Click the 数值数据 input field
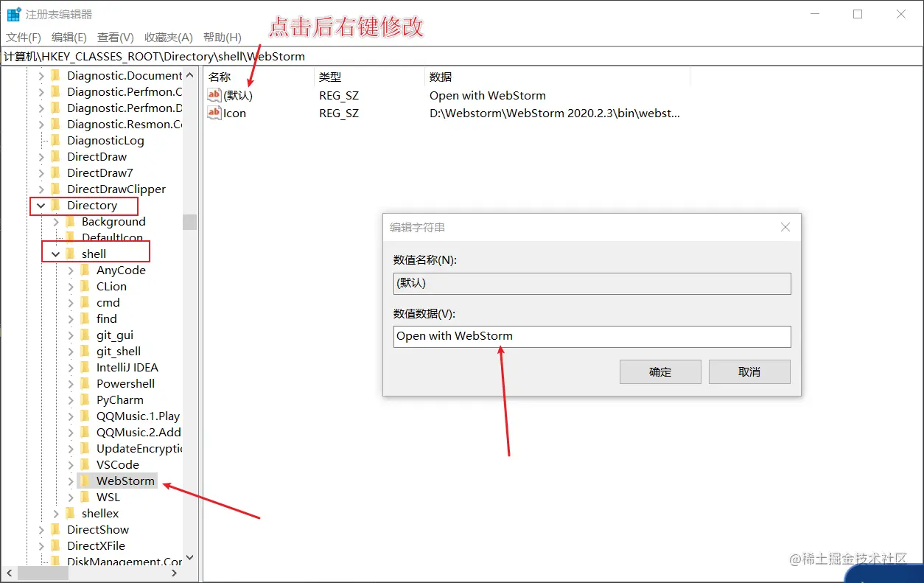This screenshot has width=924, height=583. pyautogui.click(x=592, y=336)
